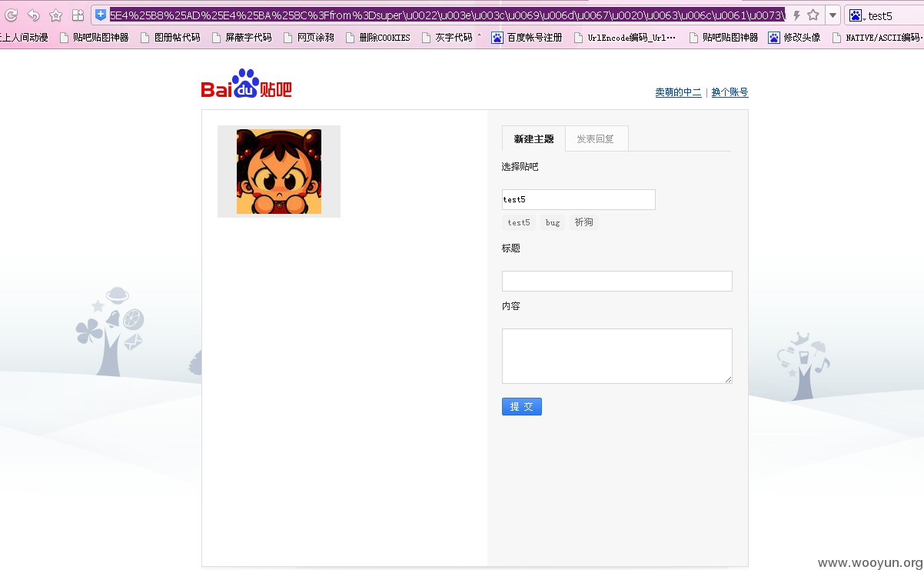Click the cartoon avatar image
This screenshot has height=570, width=924.
tap(279, 172)
